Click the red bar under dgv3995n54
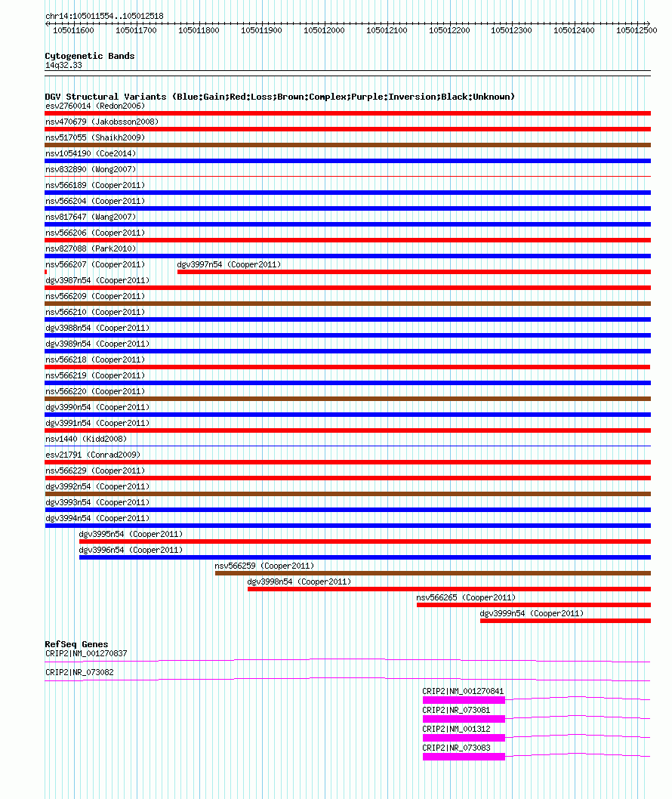The image size is (672, 799). pyautogui.click(x=365, y=541)
